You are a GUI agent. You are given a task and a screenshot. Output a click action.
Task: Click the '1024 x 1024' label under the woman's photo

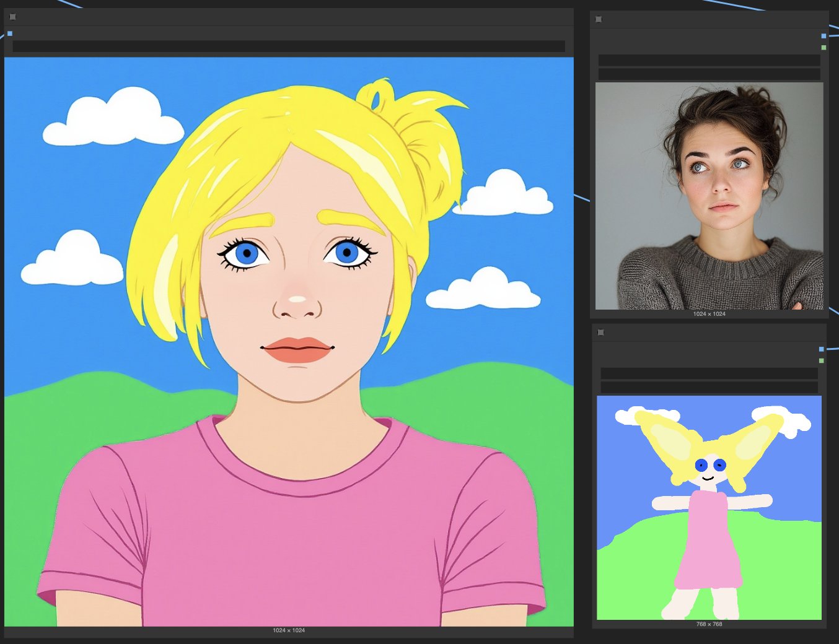(x=709, y=314)
